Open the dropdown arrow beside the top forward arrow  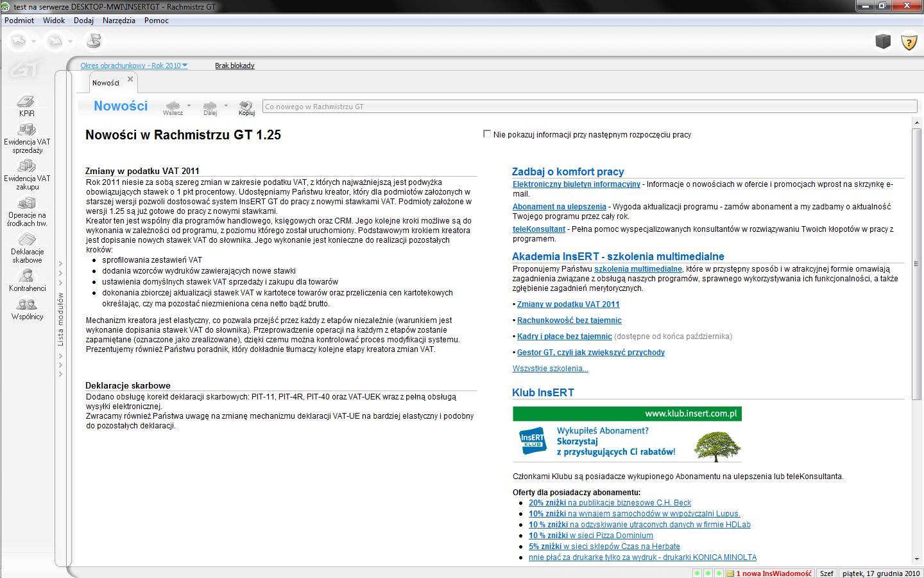[x=70, y=42]
